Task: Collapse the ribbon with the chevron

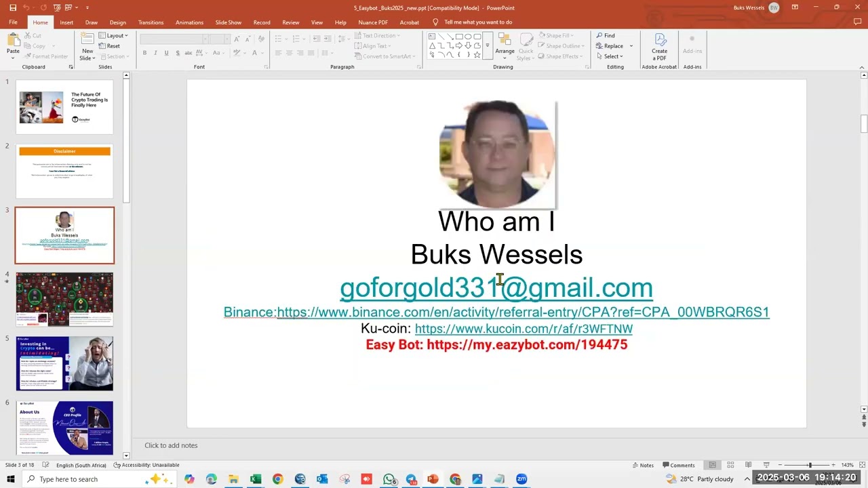Action: point(862,67)
